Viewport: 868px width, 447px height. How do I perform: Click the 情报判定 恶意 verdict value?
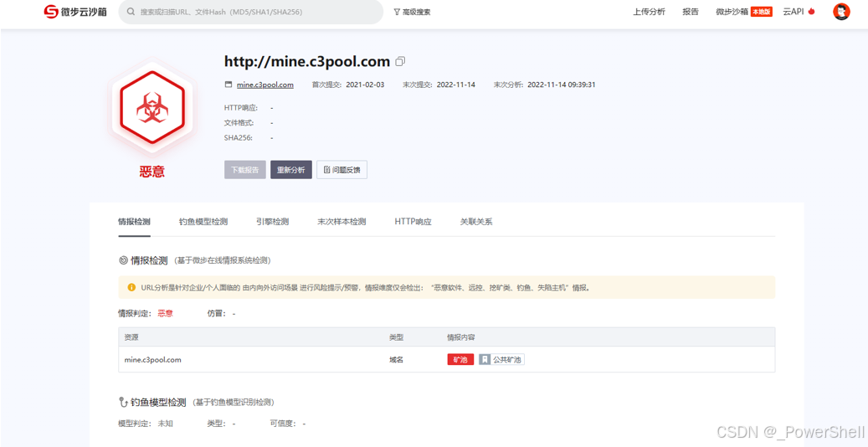(166, 314)
